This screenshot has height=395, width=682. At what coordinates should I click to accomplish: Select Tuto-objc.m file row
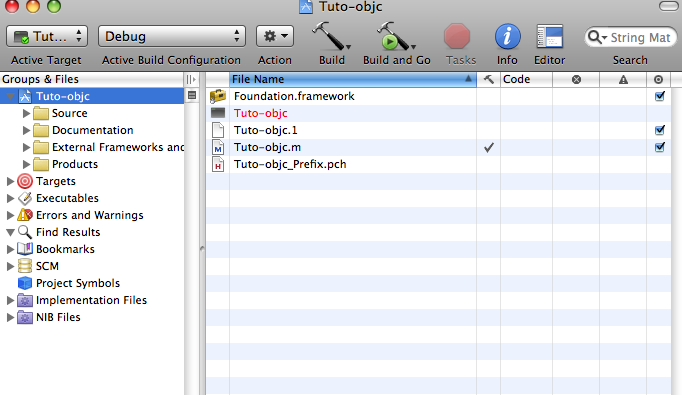click(x=438, y=147)
